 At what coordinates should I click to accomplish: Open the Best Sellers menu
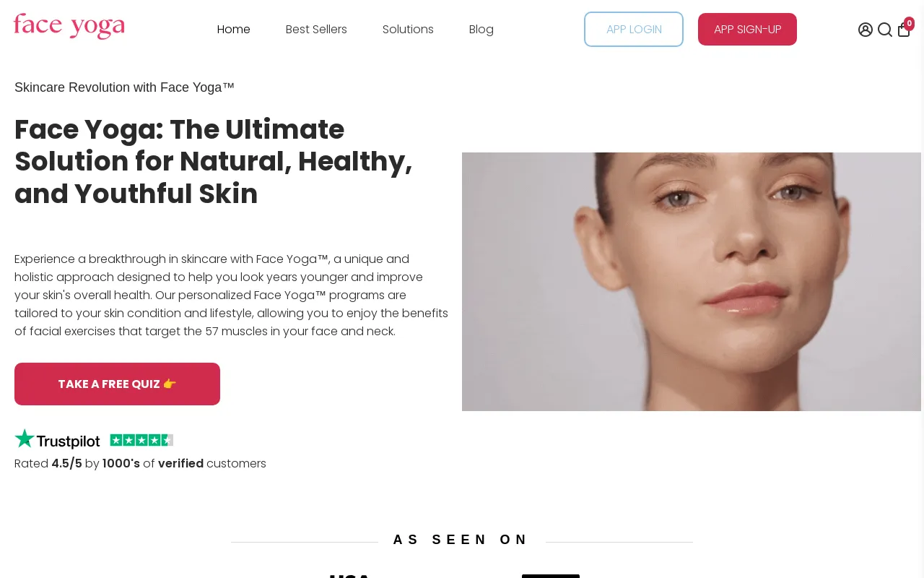click(316, 30)
